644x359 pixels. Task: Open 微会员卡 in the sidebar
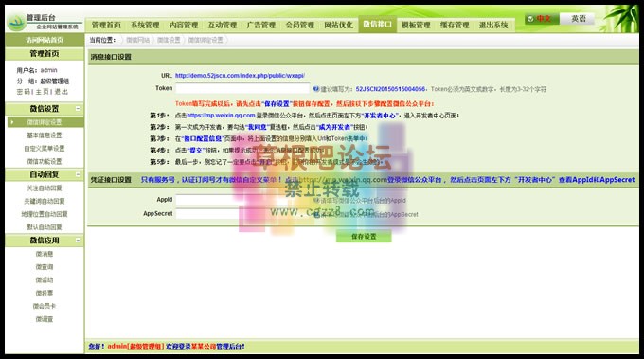pos(45,306)
